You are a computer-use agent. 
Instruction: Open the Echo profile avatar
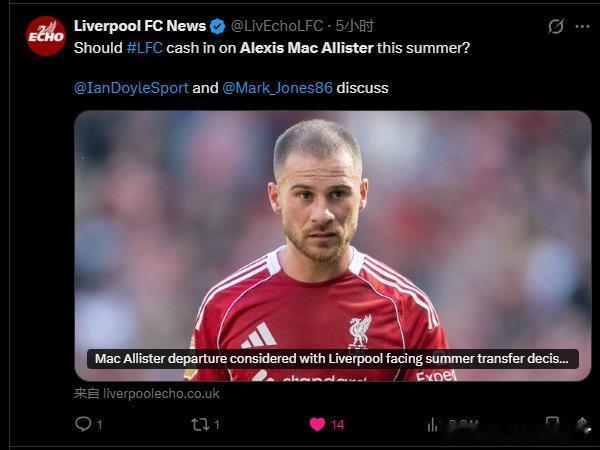point(46,36)
